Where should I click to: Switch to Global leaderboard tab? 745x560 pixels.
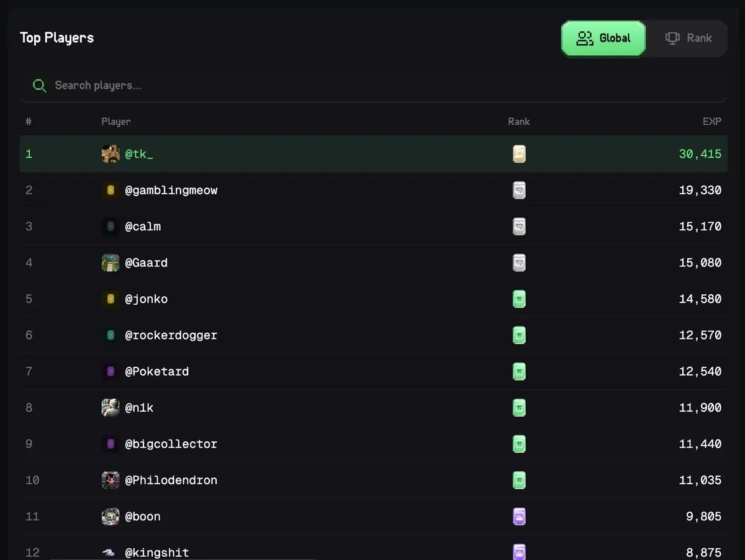(x=603, y=38)
